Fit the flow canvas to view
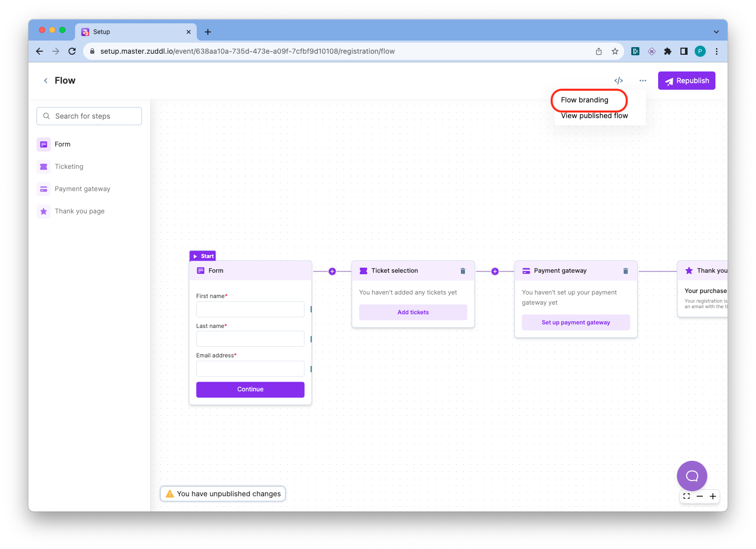 coord(687,496)
